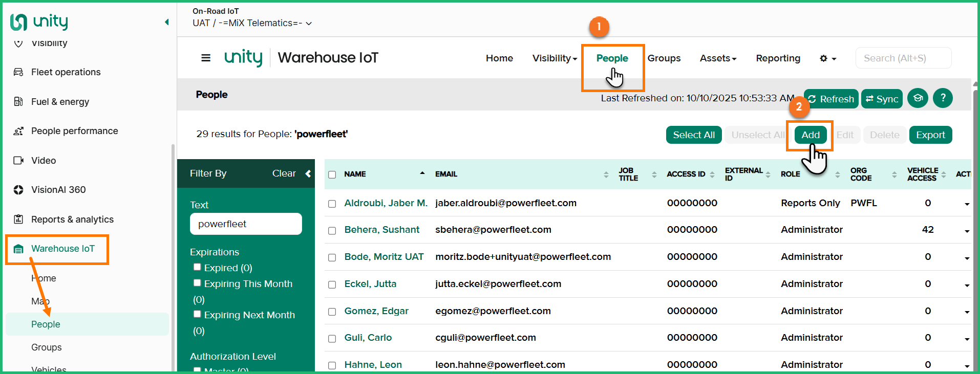Image resolution: width=980 pixels, height=374 pixels.
Task: Click the hamburger menu icon beside Unity logo
Action: tap(206, 58)
